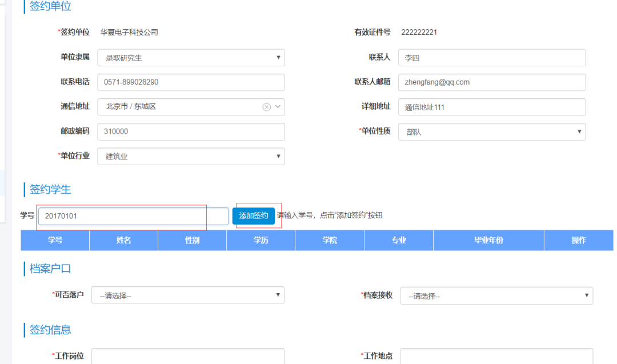Image resolution: width=617 pixels, height=364 pixels.
Task: Click into the 联系人邮箱 field
Action: click(491, 82)
